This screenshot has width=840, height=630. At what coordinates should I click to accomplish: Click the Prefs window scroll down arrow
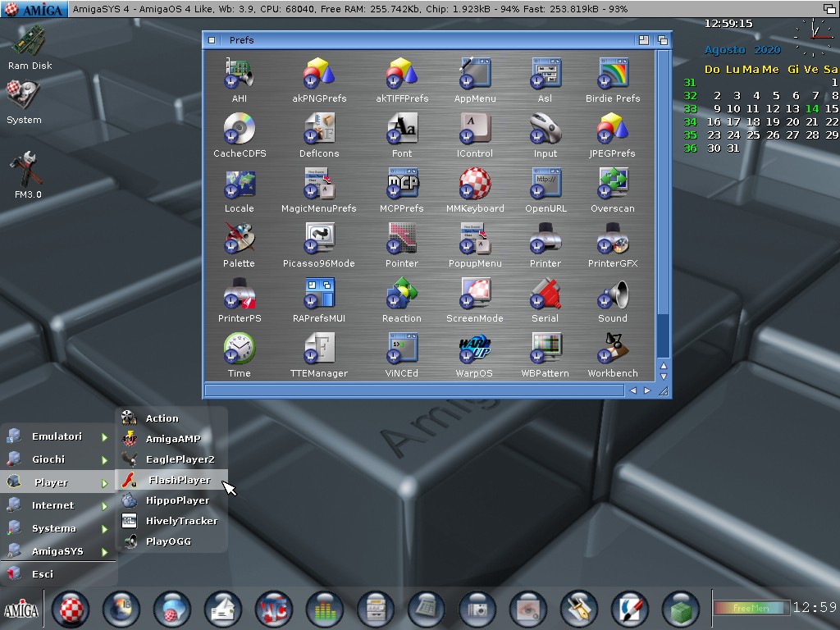pyautogui.click(x=663, y=377)
